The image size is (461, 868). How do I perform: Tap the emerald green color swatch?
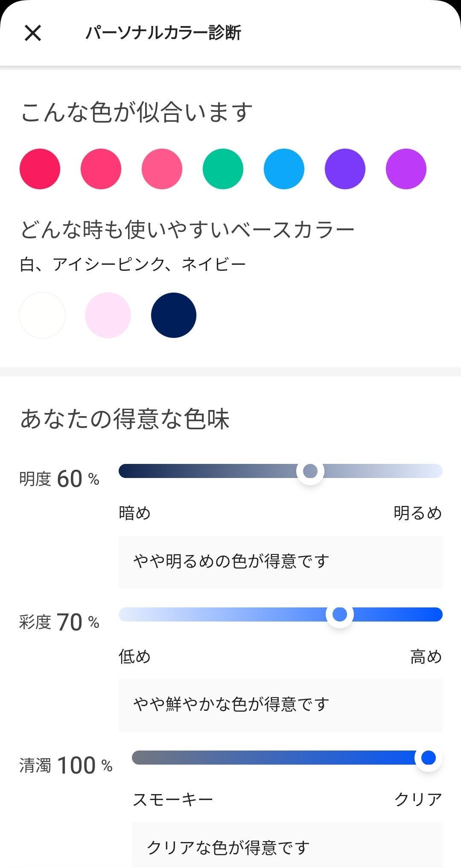[223, 169]
